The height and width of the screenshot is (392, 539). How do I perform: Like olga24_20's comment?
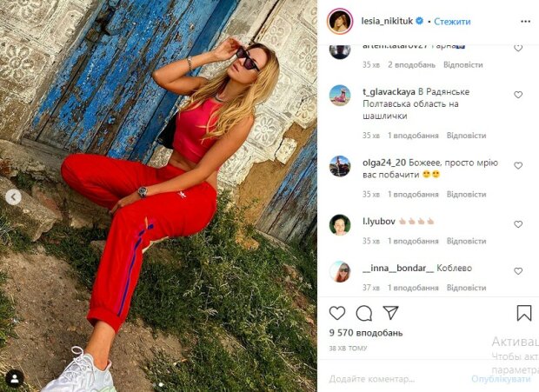click(x=518, y=165)
